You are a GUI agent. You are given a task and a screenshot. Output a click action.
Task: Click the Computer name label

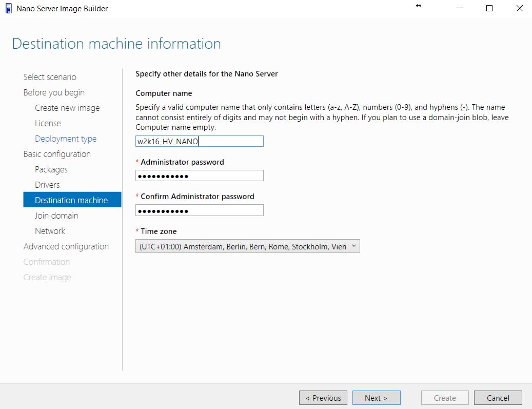(164, 93)
